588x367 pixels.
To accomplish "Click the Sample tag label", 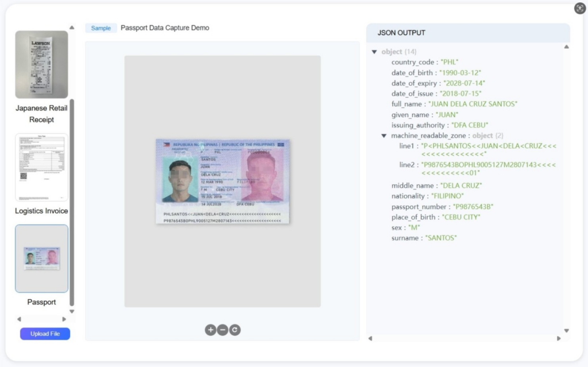I will point(101,28).
